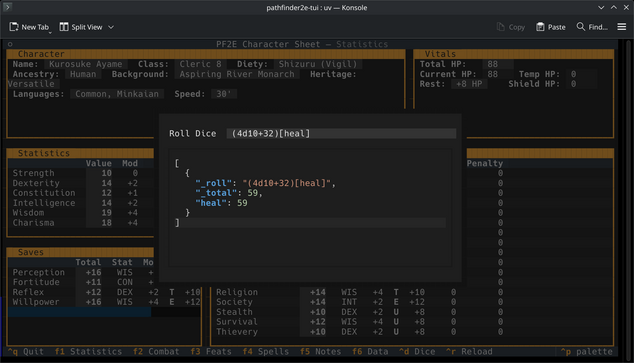Expand the Split View dropdown chevron
Viewport: 634px width, 363px height.
point(111,27)
